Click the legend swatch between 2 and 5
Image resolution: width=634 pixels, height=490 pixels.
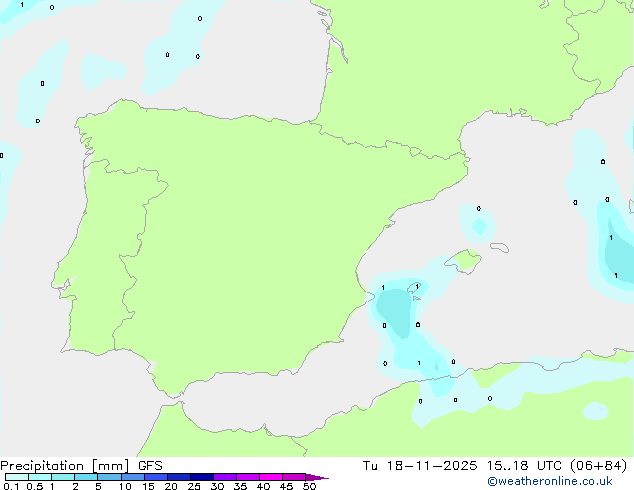tap(86, 477)
